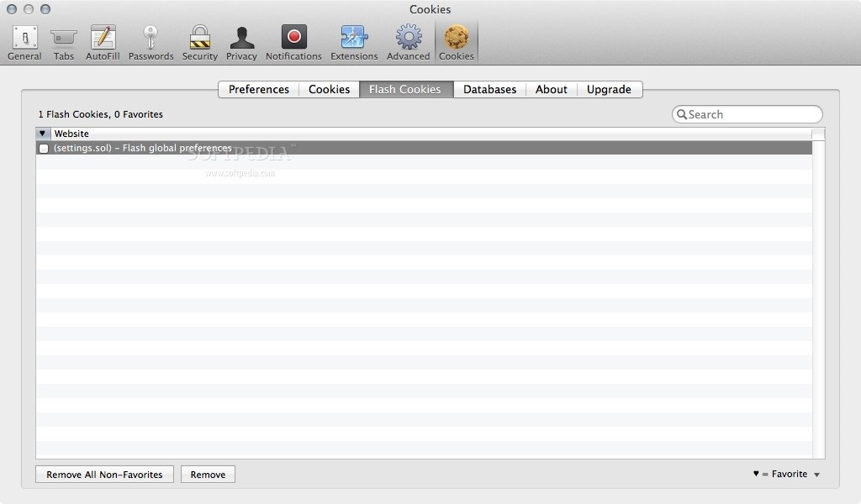Click the Extensions puzzle icon

pos(353,38)
